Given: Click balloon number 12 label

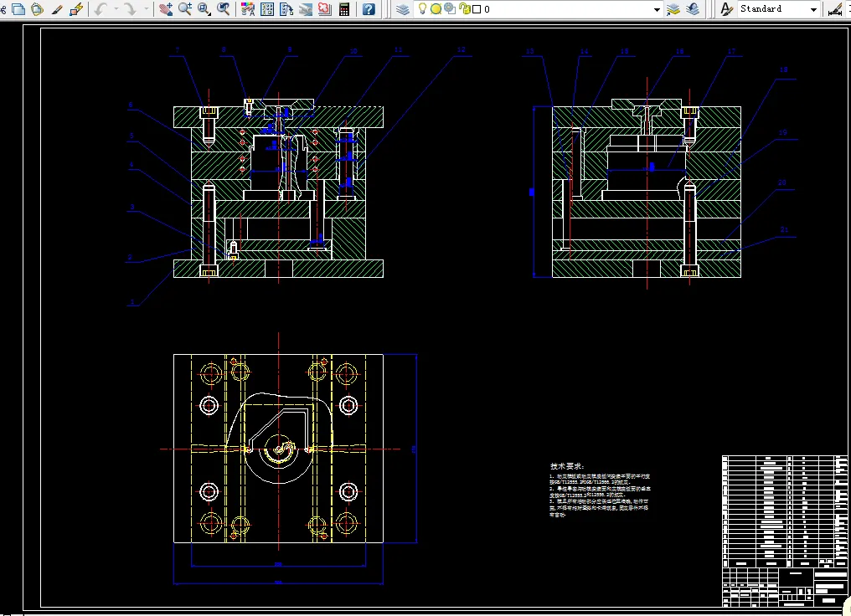Looking at the screenshot, I should pyautogui.click(x=462, y=49).
